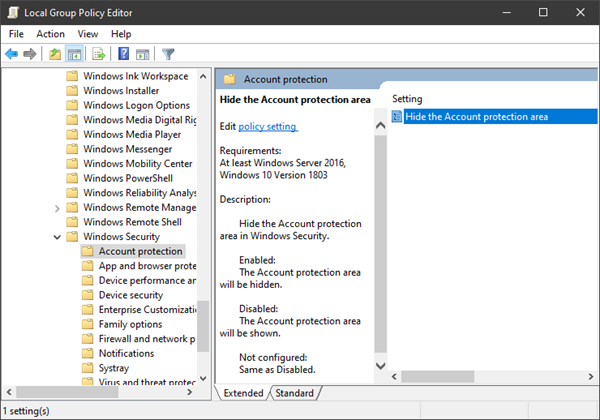
Task: Click settings list scroll right arrow
Action: pos(591,377)
